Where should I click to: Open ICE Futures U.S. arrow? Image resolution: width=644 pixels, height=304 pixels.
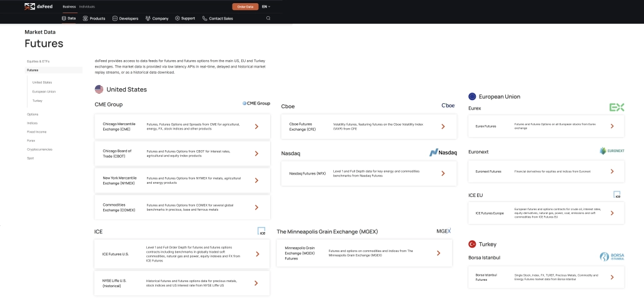point(258,254)
